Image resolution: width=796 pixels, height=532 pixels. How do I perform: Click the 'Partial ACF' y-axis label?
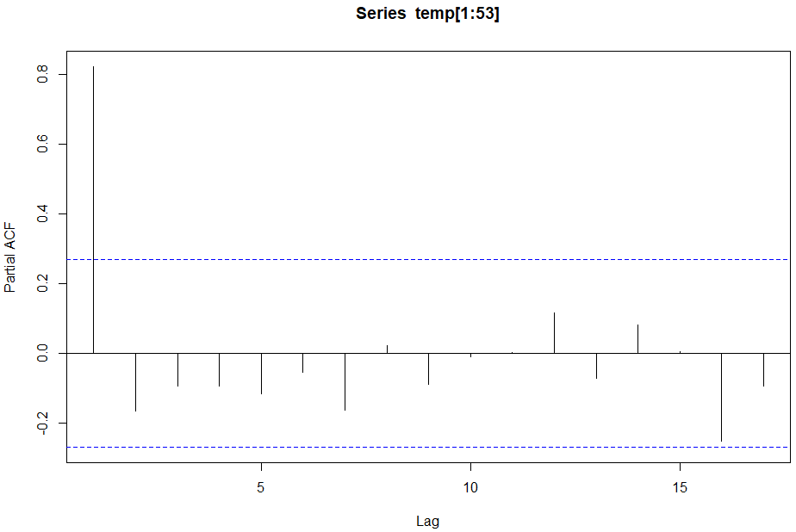(x=10, y=257)
